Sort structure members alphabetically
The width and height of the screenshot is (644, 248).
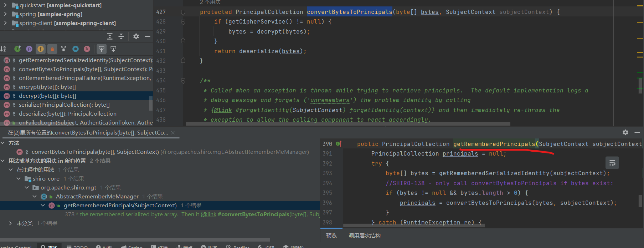(3, 49)
